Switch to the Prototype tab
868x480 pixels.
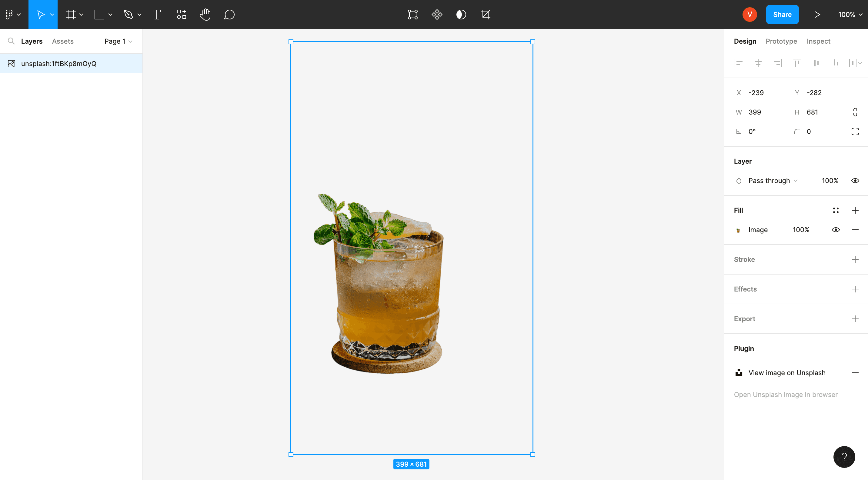781,41
